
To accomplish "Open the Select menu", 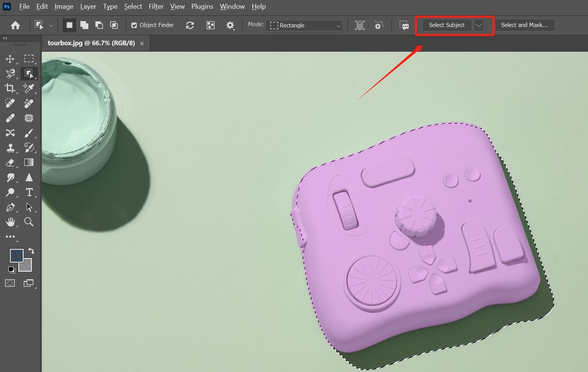I will (133, 6).
